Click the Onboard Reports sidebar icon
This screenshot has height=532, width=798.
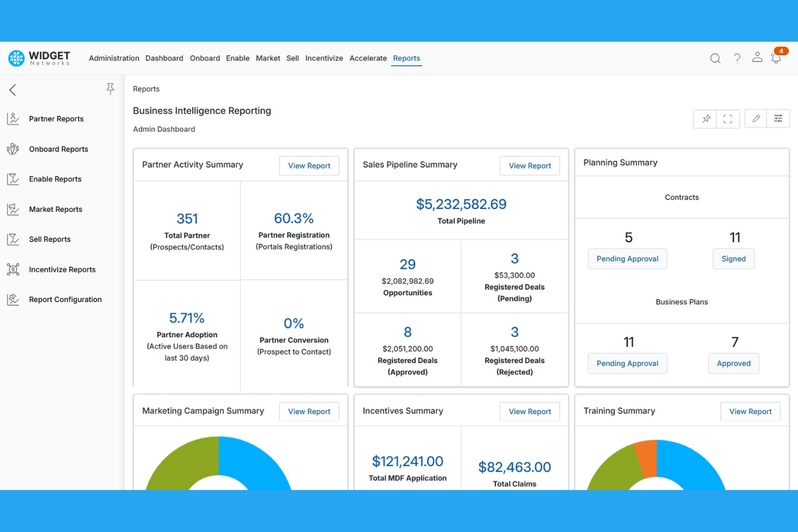[13, 149]
